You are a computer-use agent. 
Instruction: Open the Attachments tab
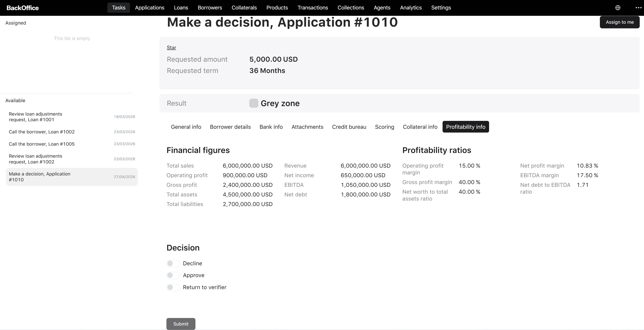point(307,127)
